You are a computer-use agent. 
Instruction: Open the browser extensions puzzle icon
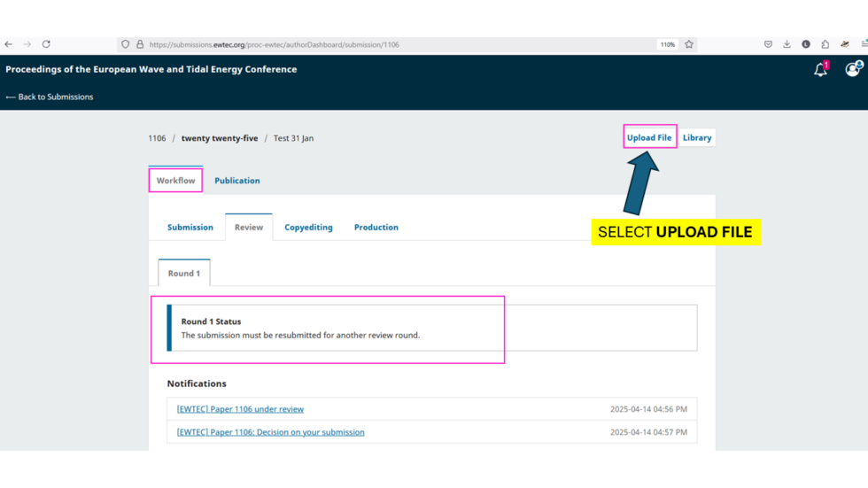(x=825, y=44)
